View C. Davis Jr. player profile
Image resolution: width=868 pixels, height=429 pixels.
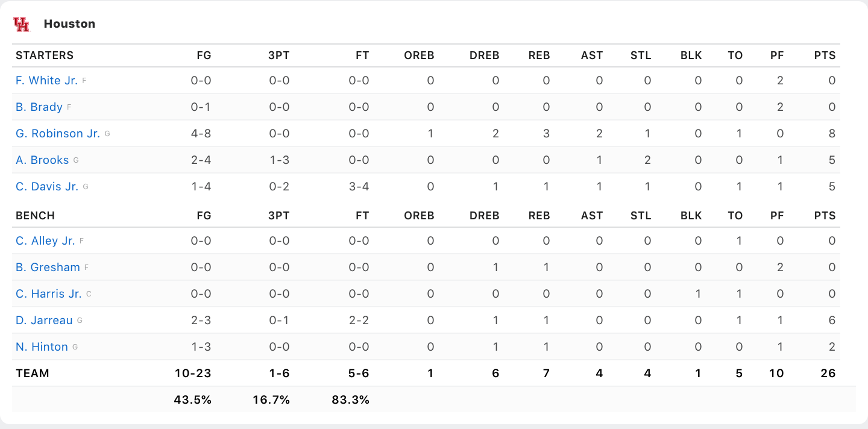[x=47, y=186]
